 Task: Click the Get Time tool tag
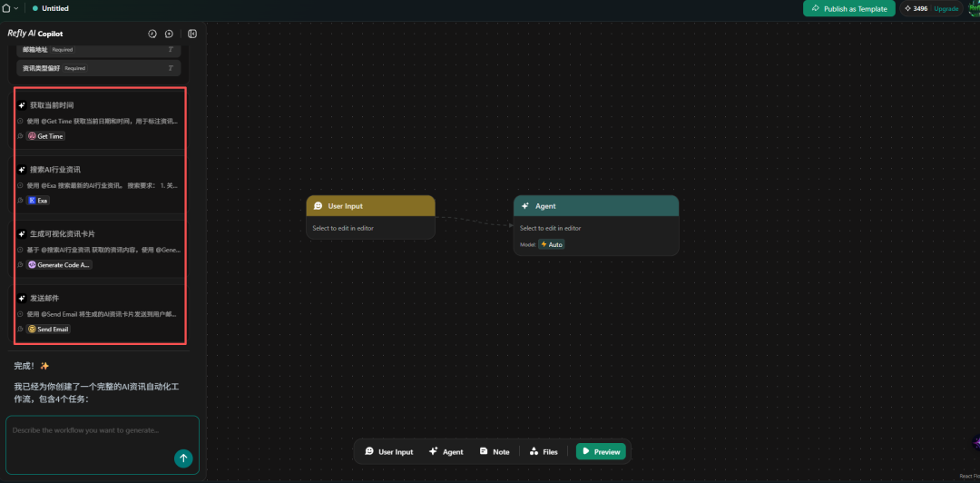(x=46, y=136)
